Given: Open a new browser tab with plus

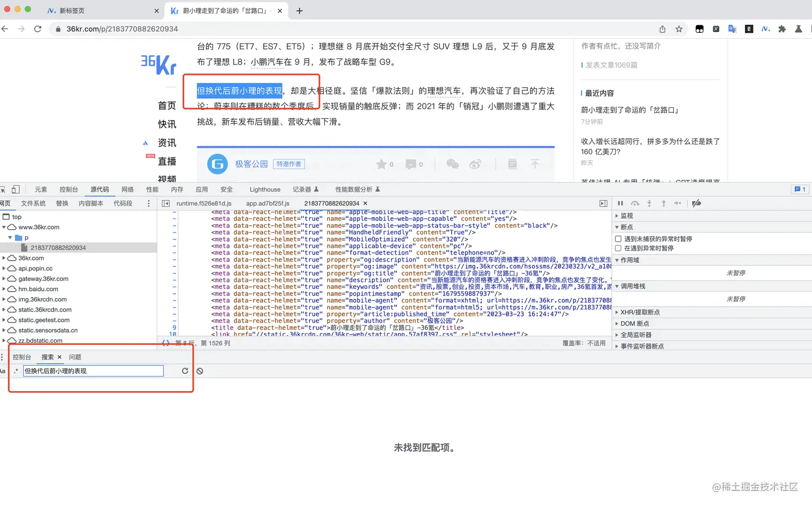Looking at the screenshot, I should (300, 11).
